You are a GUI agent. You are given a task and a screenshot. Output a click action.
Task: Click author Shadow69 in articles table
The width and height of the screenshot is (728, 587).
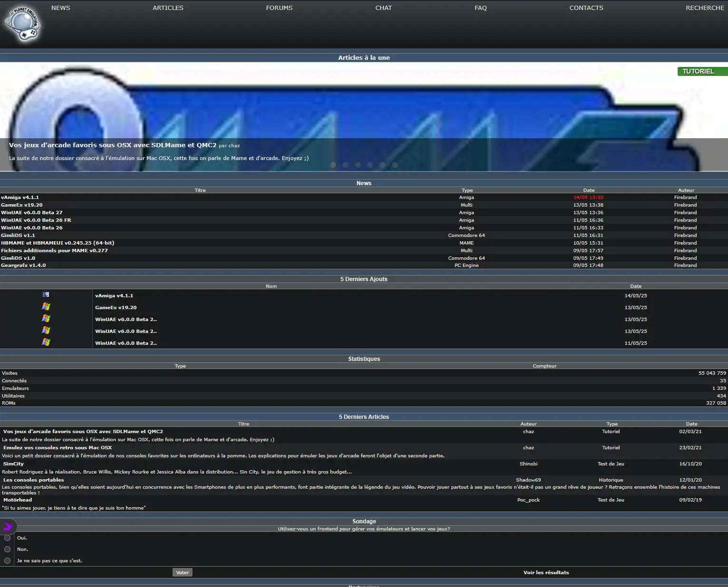528,480
